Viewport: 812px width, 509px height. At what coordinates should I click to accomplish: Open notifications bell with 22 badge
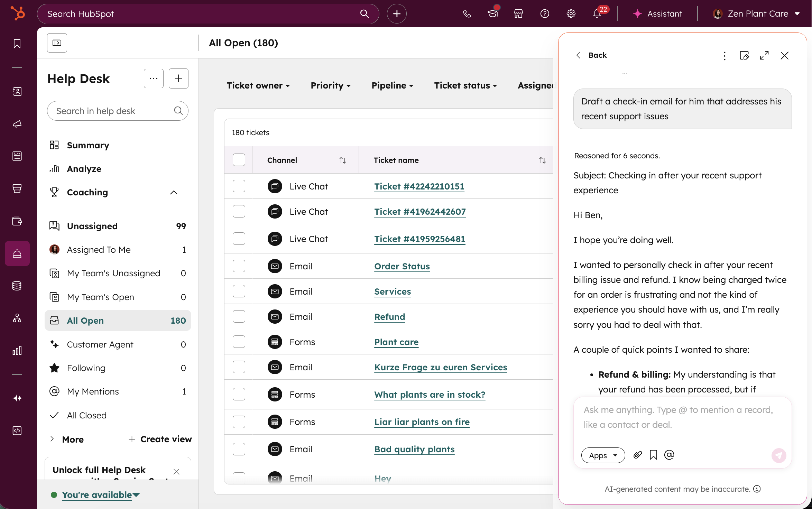[x=597, y=14]
